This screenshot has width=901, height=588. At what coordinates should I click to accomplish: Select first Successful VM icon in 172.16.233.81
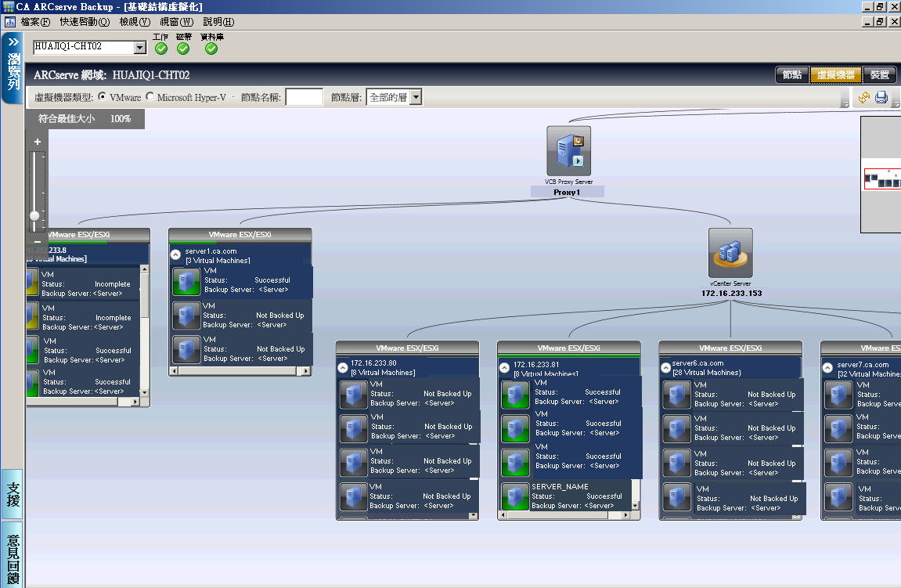coord(515,395)
